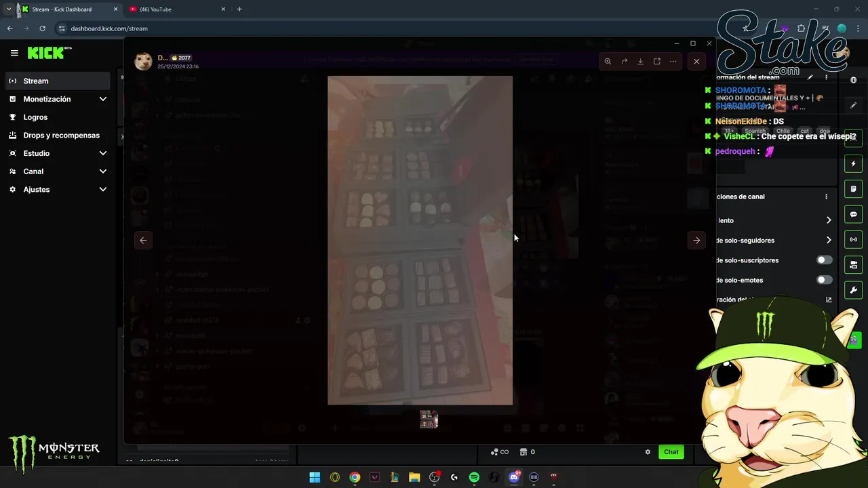Expand the solo-seguidores option chevron
868x488 pixels.
(x=829, y=240)
